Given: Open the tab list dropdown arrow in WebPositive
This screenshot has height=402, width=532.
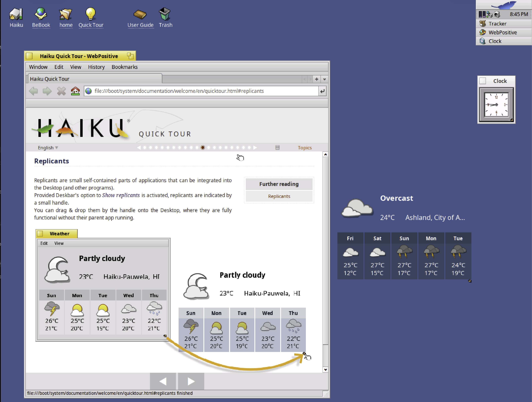Looking at the screenshot, I should pos(324,79).
